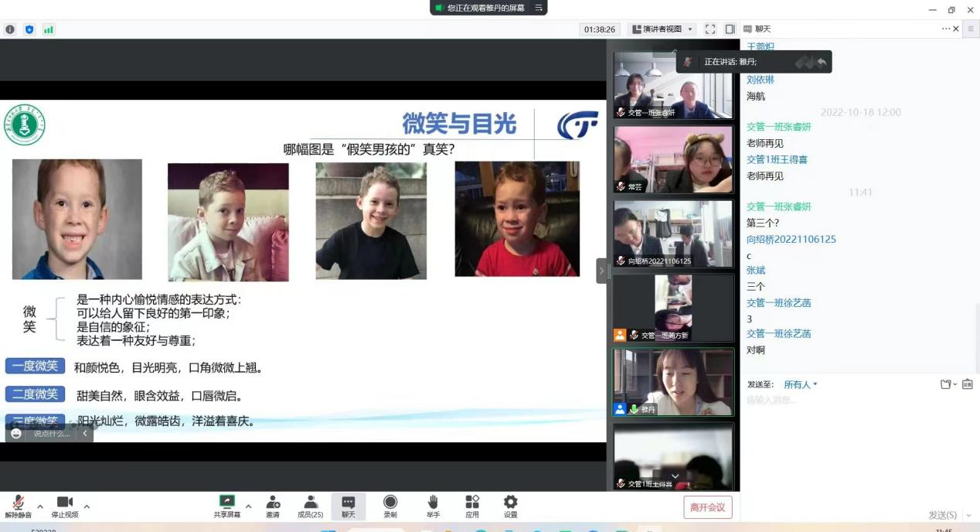The height and width of the screenshot is (532, 980).
Task: Open 发送至 所有人 recipient dropdown
Action: pos(801,384)
